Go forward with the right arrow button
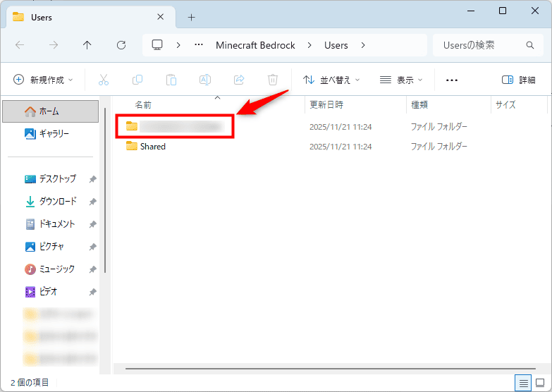 click(x=54, y=45)
